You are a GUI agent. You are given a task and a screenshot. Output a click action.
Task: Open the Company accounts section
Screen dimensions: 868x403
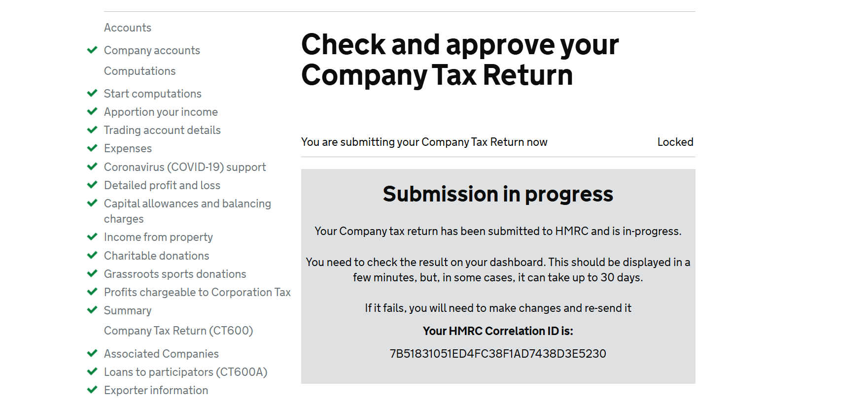pyautogui.click(x=152, y=50)
